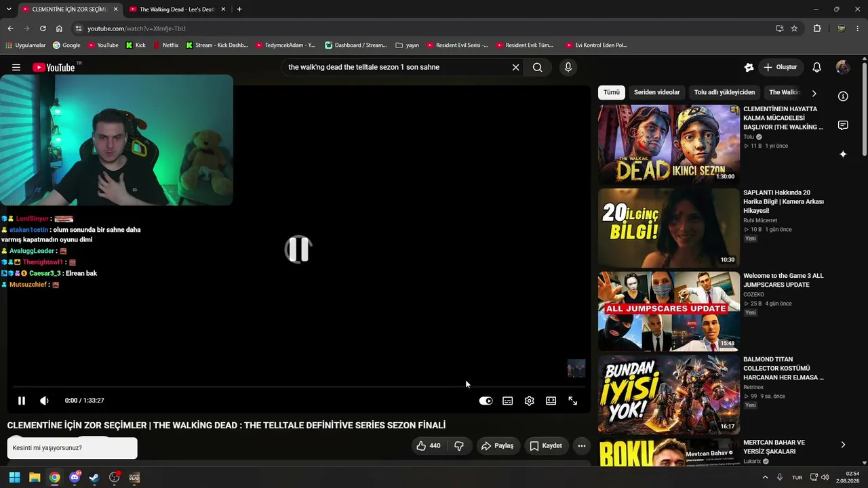Open the tab search dropdown arrow
Image resolution: width=868 pixels, height=488 pixels.
pyautogui.click(x=9, y=9)
